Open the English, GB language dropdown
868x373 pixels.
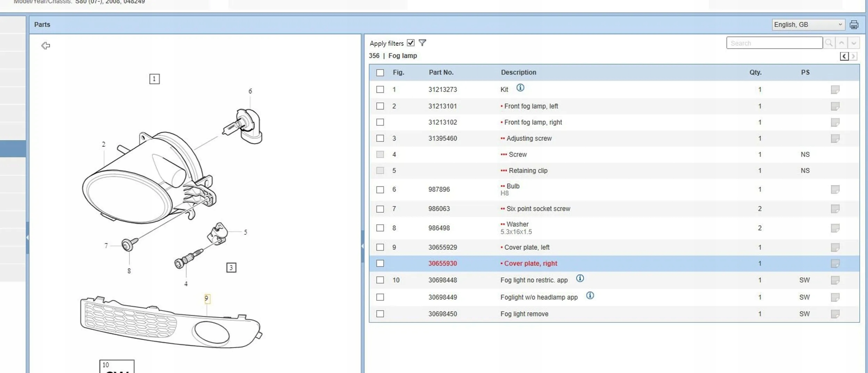808,25
